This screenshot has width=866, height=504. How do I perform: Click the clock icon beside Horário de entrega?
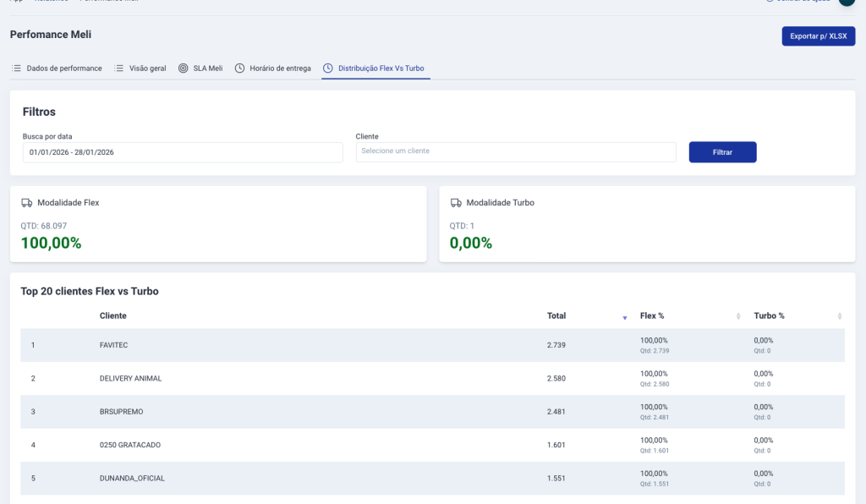pos(240,68)
